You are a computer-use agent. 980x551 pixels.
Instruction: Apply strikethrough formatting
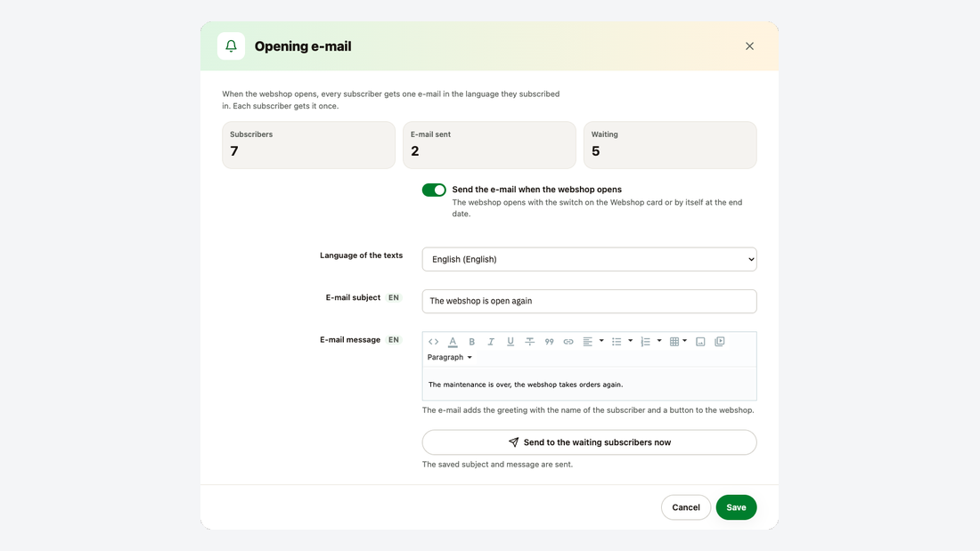(529, 342)
